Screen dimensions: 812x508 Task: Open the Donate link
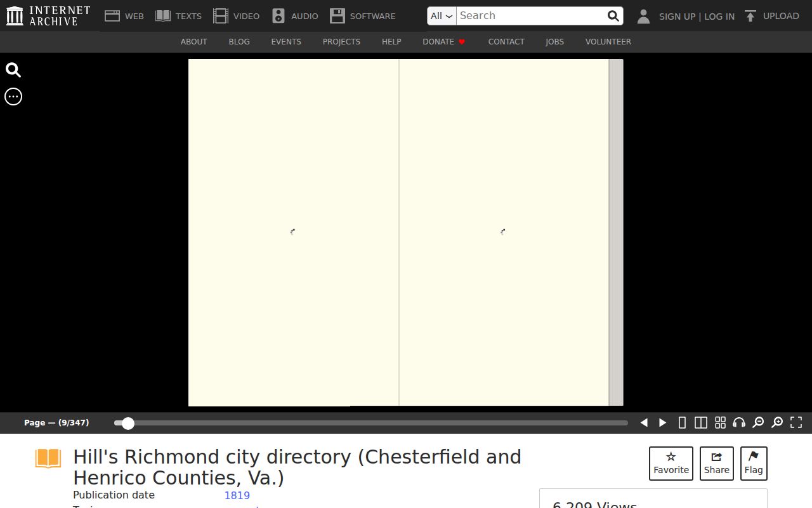pos(444,42)
